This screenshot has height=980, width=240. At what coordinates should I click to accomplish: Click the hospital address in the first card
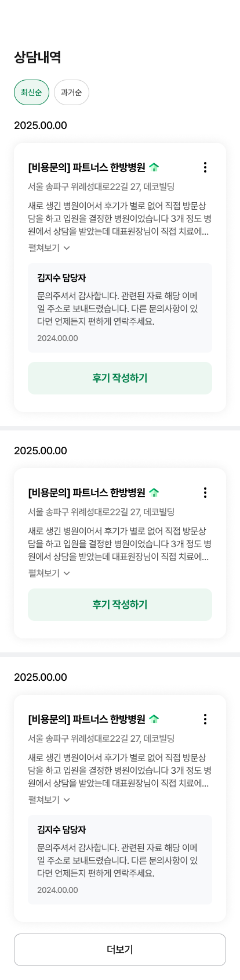tap(101, 187)
